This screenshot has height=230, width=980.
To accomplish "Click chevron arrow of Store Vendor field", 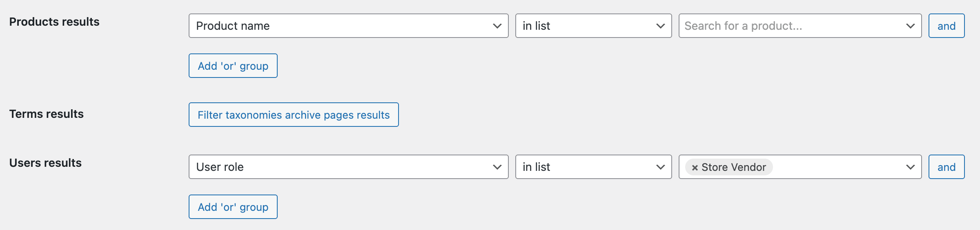I will 910,167.
